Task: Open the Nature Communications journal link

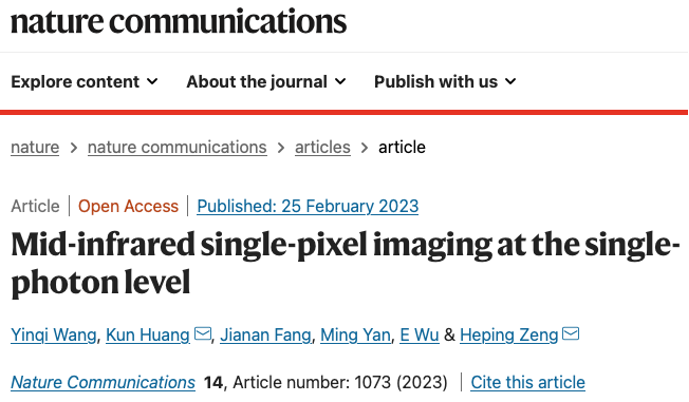Action: click(103, 382)
